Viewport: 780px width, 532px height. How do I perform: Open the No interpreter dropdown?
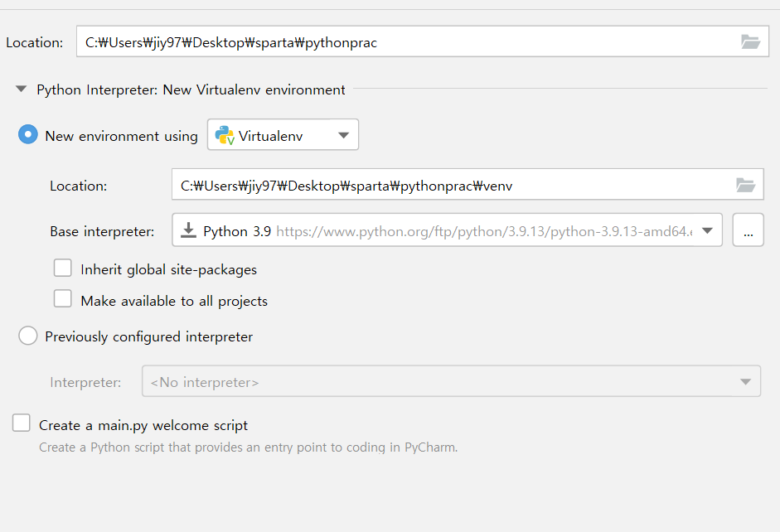pos(451,381)
